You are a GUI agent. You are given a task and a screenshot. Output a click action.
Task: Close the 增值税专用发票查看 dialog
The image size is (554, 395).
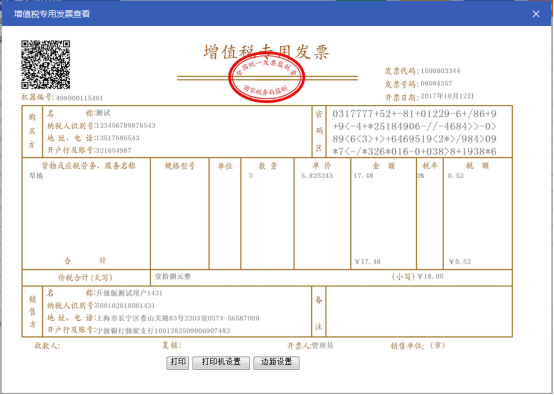[536, 14]
